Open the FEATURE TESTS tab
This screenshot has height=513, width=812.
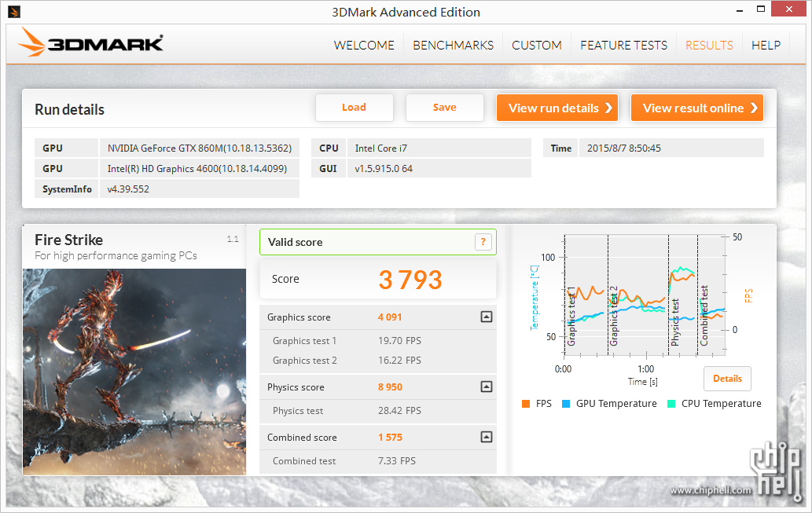click(x=623, y=45)
